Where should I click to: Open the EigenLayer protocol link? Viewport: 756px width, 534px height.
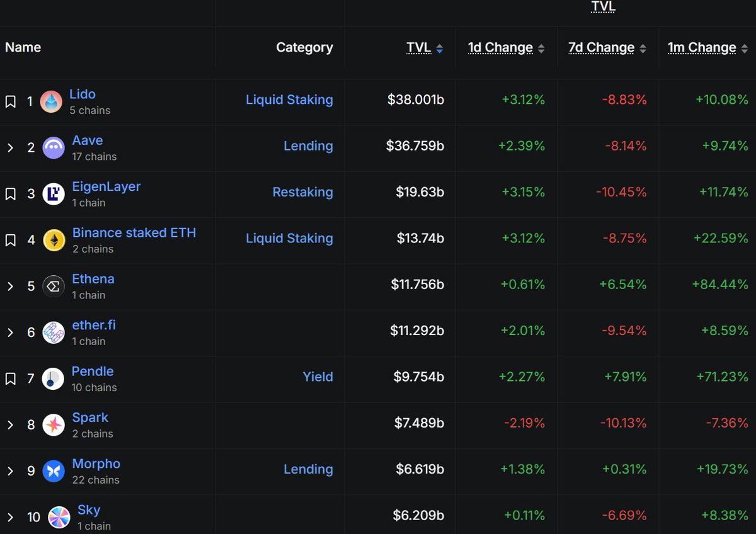[106, 186]
